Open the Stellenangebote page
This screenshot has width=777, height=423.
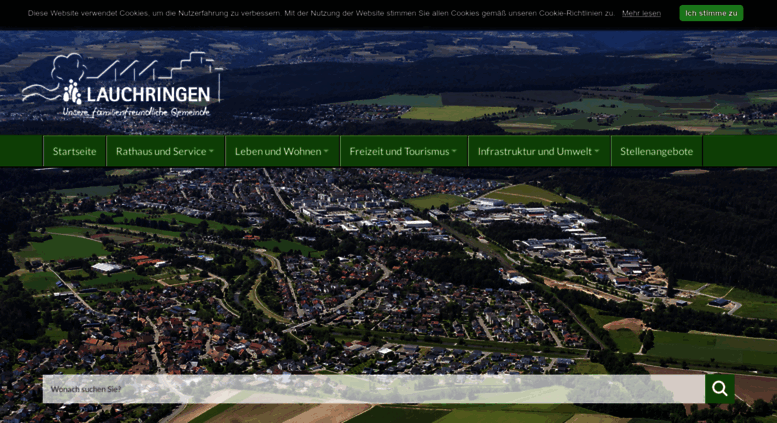(657, 151)
